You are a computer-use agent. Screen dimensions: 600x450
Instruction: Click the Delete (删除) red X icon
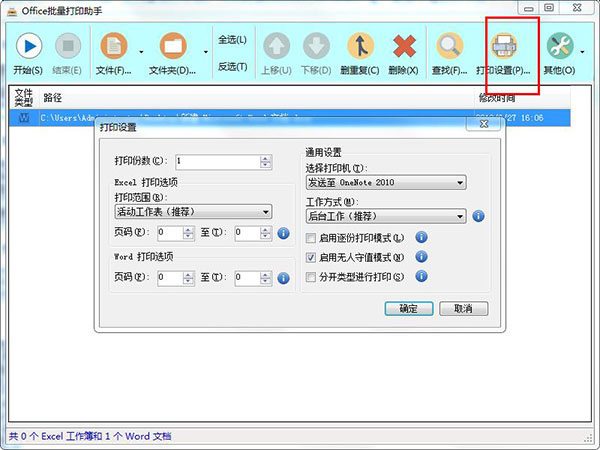pos(404,46)
